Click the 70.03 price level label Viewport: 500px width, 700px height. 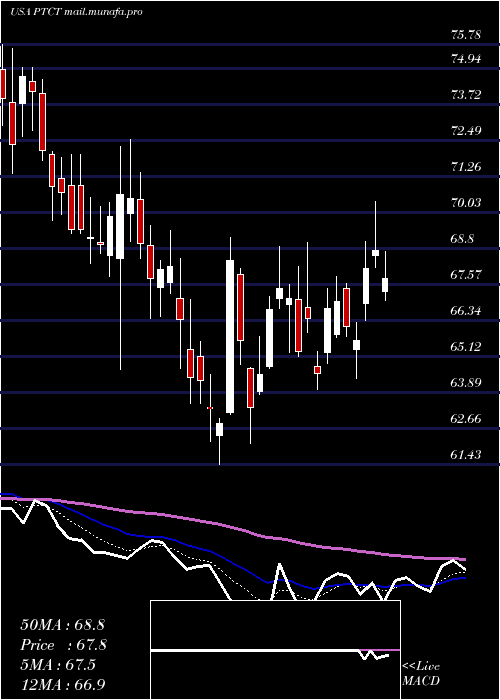click(x=466, y=203)
